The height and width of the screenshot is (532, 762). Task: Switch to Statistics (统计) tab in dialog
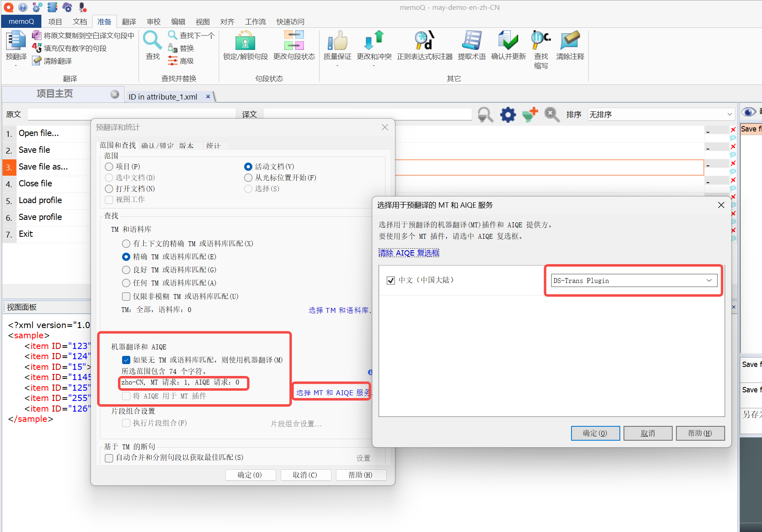[213, 145]
